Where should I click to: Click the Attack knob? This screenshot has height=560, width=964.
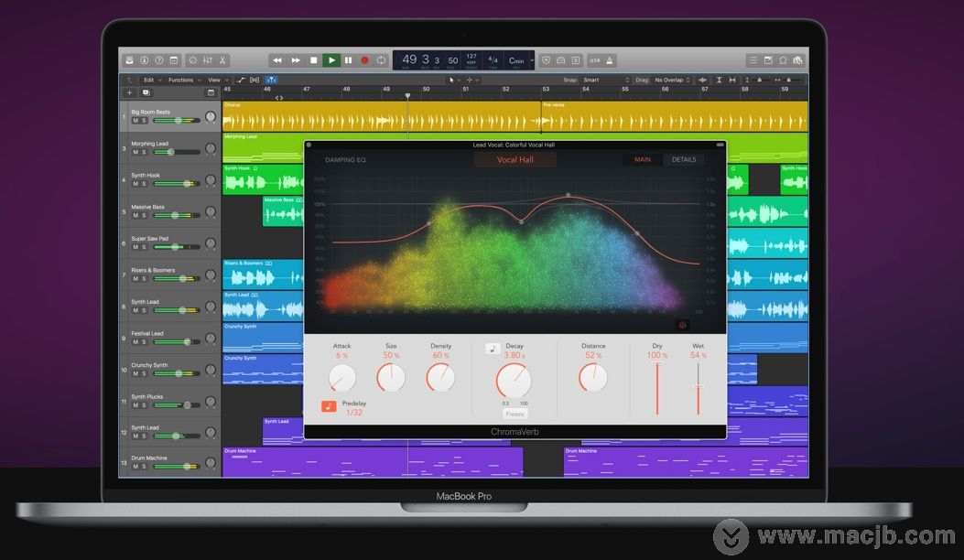pos(341,377)
